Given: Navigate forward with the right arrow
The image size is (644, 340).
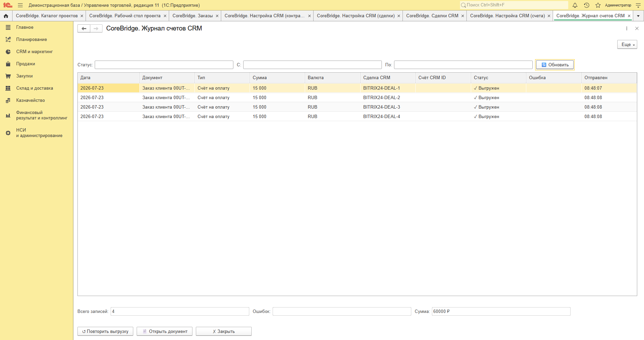Looking at the screenshot, I should (96, 28).
